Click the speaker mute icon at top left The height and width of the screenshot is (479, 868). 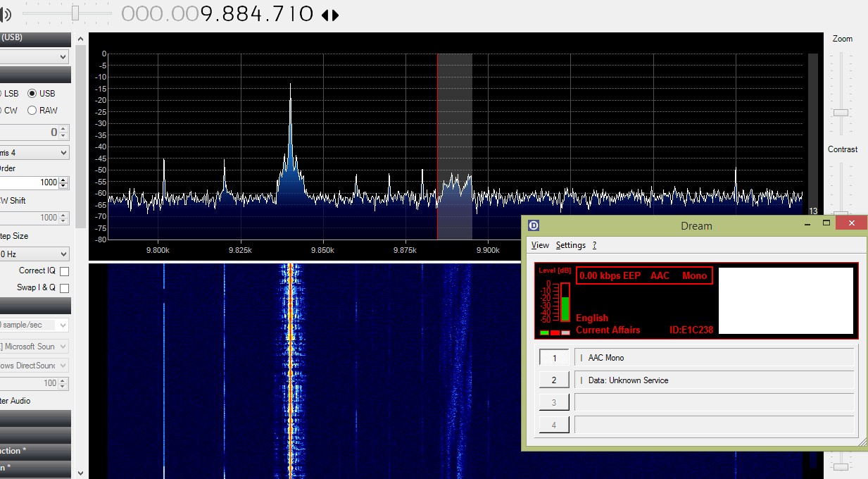(6, 13)
